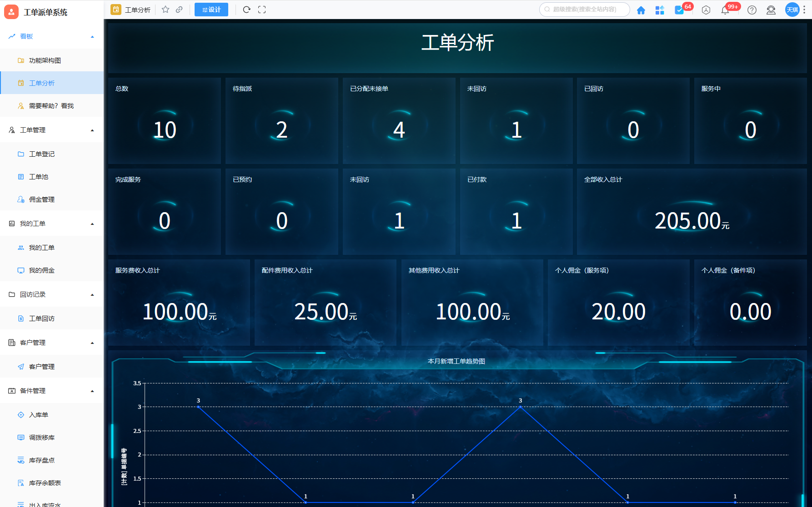Open the 需要帮助？看我 link
Image resolution: width=812 pixels, height=507 pixels.
[51, 106]
